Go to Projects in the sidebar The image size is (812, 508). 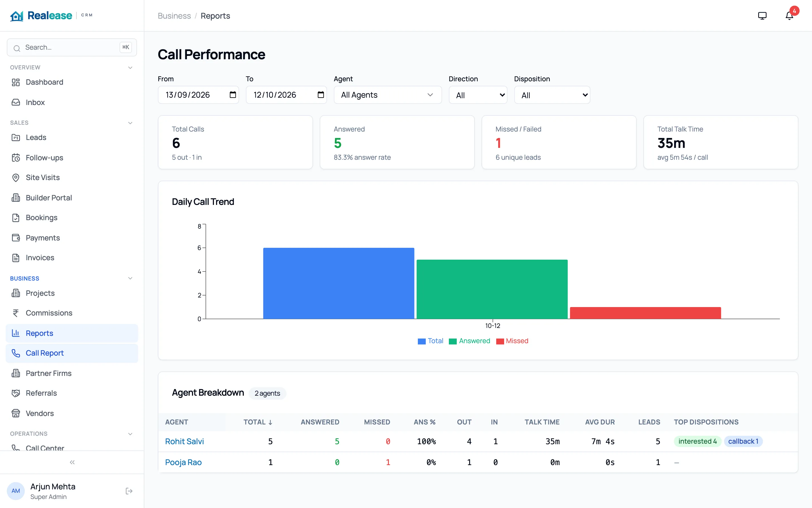point(72,293)
